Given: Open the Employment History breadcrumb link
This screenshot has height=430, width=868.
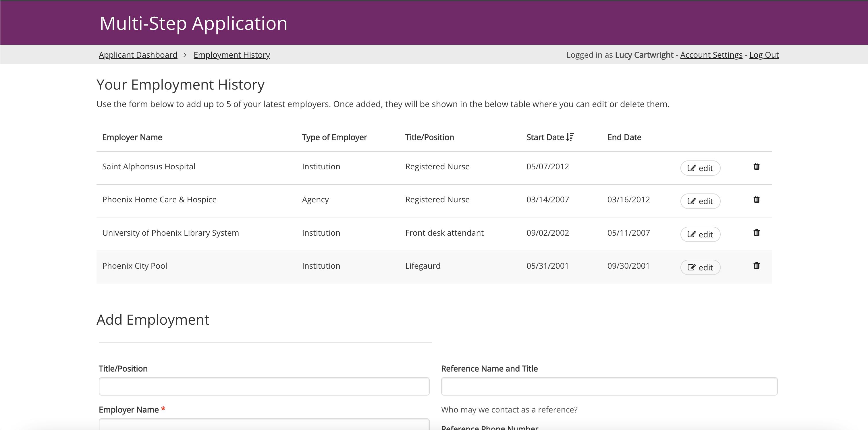Looking at the screenshot, I should tap(232, 55).
